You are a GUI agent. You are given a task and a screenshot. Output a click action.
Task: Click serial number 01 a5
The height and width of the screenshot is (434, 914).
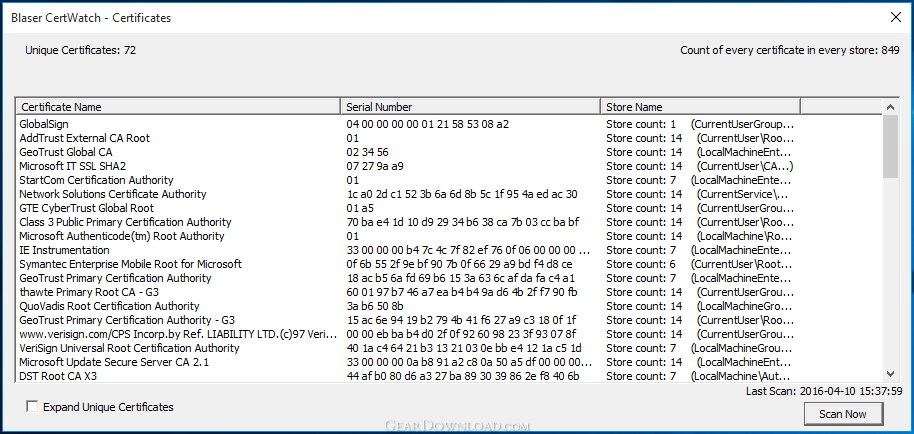(360, 208)
